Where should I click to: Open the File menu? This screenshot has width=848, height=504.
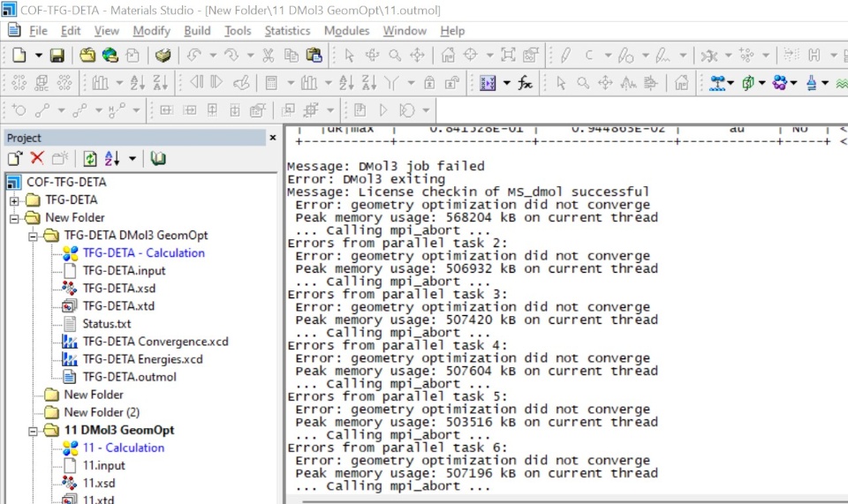pyautogui.click(x=38, y=31)
